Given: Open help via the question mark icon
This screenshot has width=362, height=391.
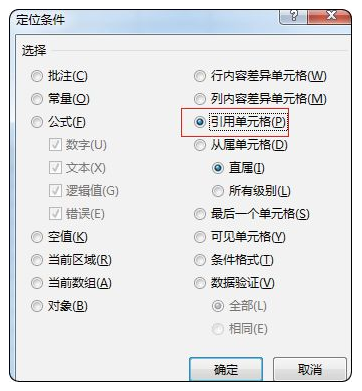Looking at the screenshot, I should 293,16.
